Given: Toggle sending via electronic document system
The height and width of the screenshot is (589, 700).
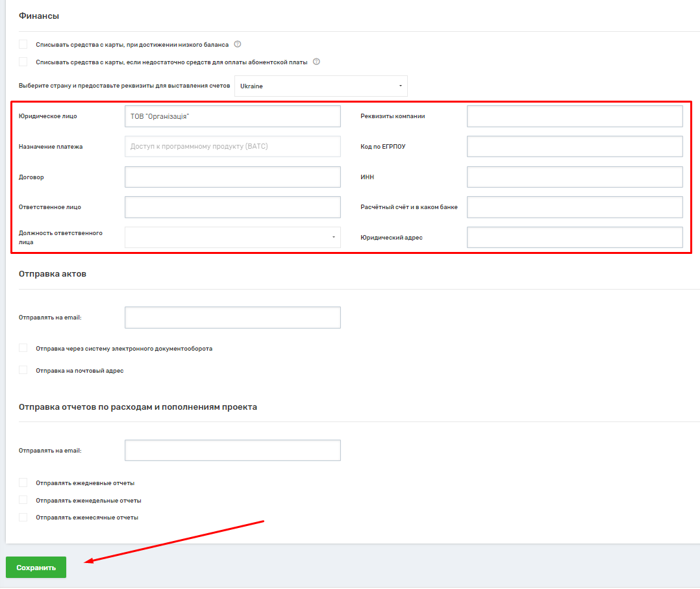Looking at the screenshot, I should [x=23, y=348].
